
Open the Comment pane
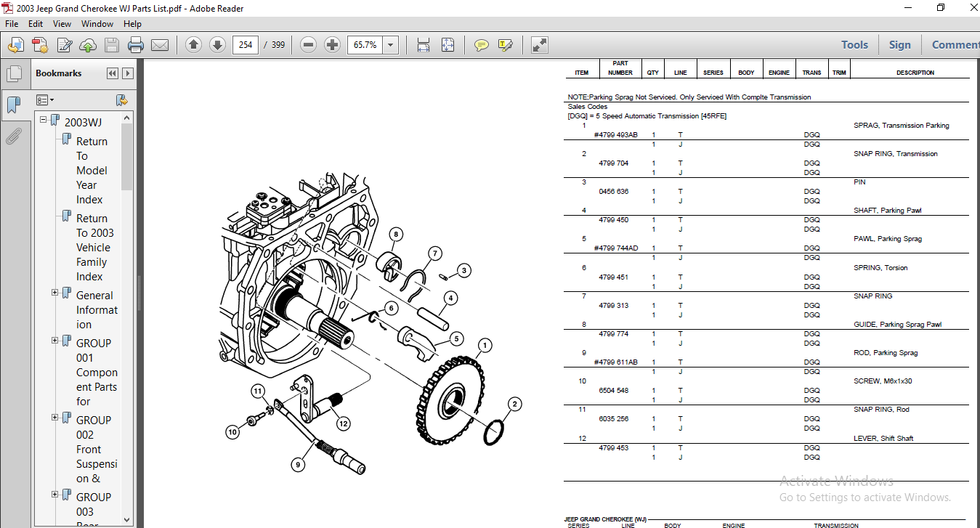[x=955, y=45]
